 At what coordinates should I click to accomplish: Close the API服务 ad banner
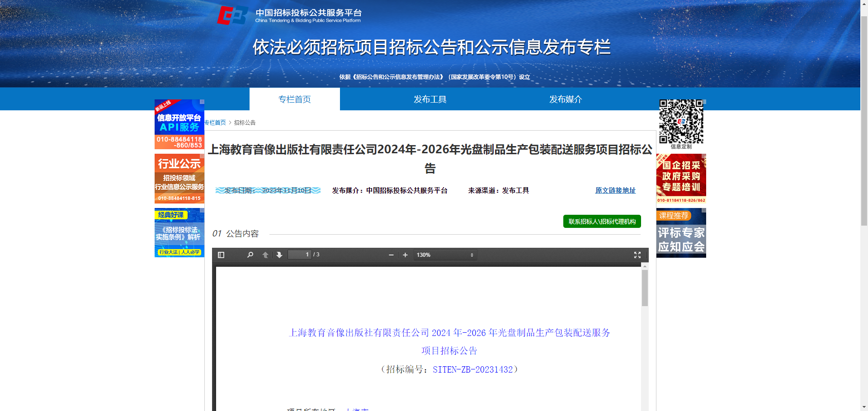[x=202, y=102]
